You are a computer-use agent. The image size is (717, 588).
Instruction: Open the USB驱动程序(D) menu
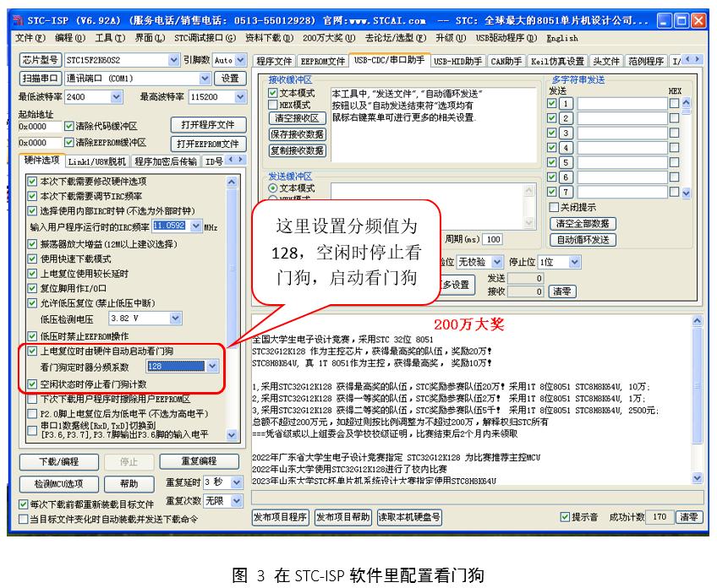point(506,38)
